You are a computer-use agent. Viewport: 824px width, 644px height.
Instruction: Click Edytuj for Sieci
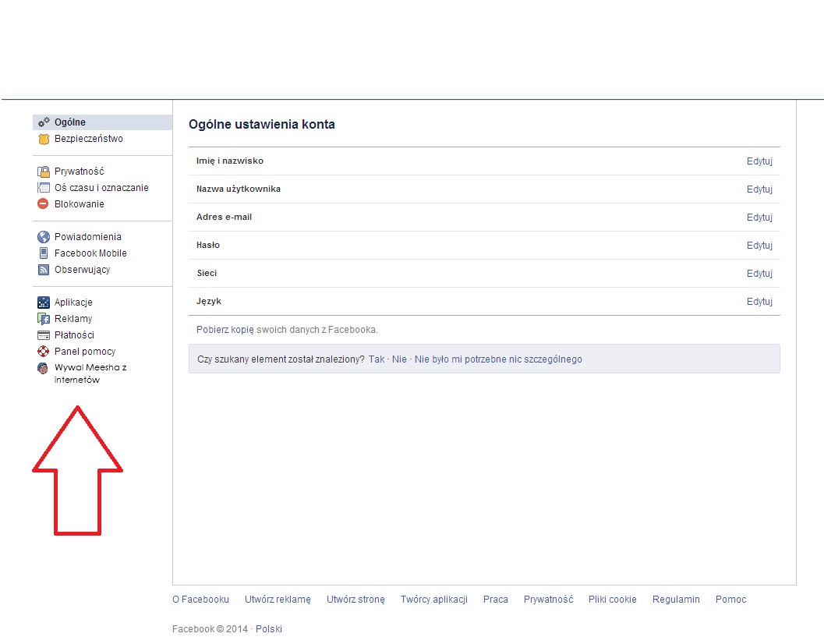[x=759, y=274]
